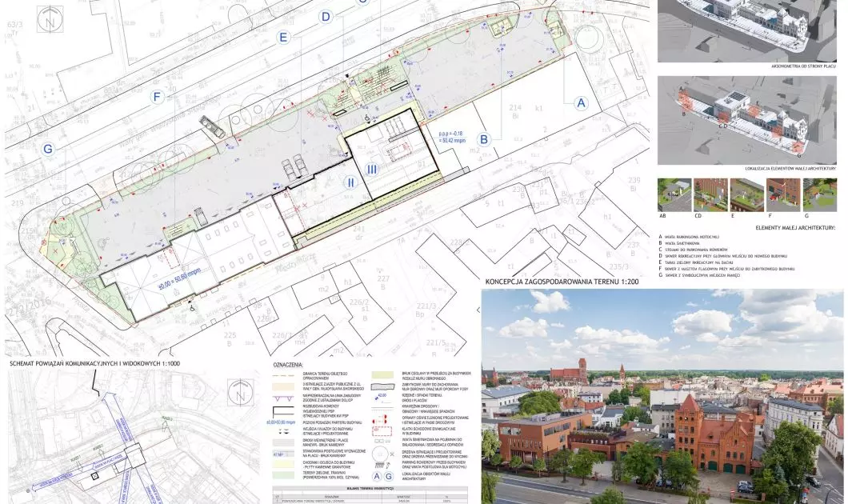Screen dimensions: 848x504
Task: Open the AB small architecture thumbnail
Action: point(674,194)
